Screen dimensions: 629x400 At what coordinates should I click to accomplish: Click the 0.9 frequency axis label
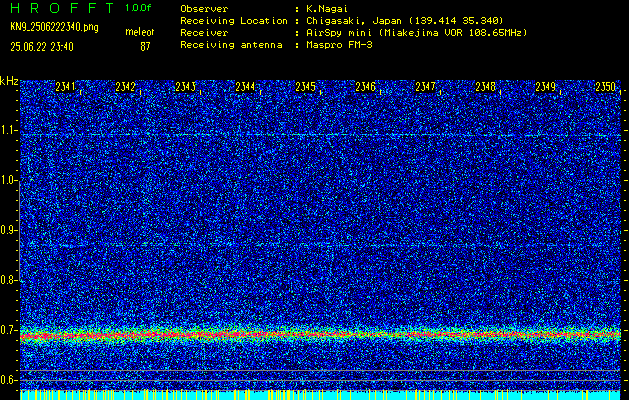point(8,230)
